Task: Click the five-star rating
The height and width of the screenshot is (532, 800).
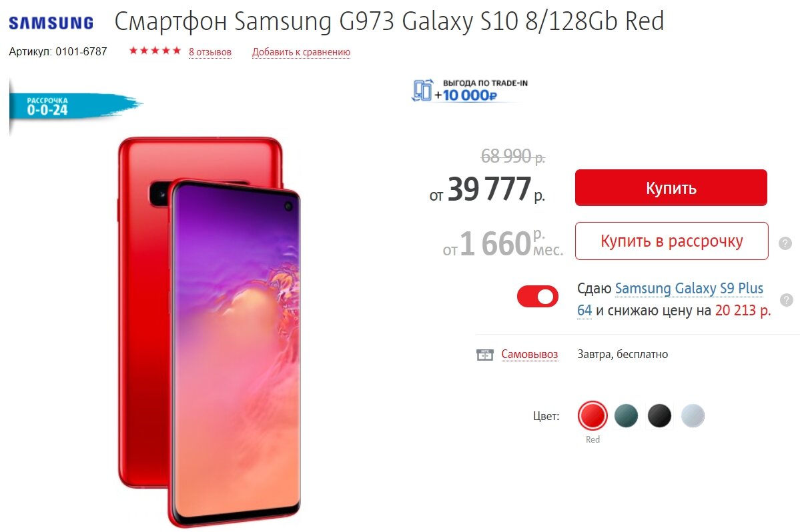Action: pos(155,51)
